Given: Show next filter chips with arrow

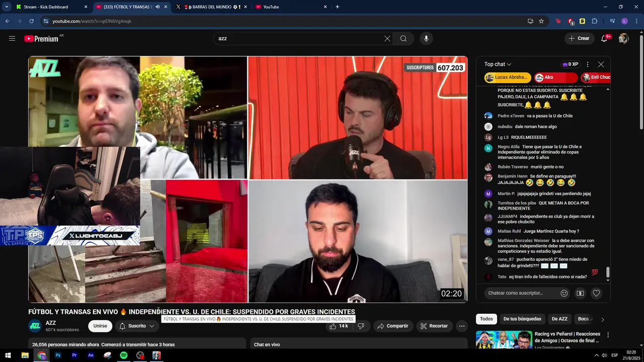Looking at the screenshot, I should click(602, 319).
